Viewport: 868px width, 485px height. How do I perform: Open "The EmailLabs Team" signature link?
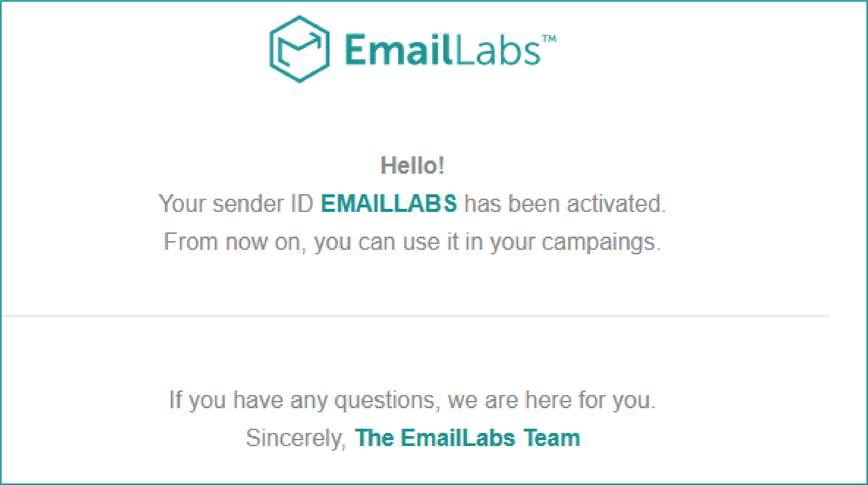tap(467, 438)
